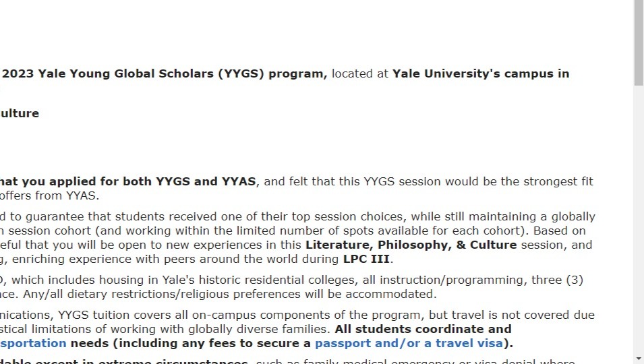Open the blue 'sportation' link
This screenshot has width=644, height=364.
tap(33, 343)
